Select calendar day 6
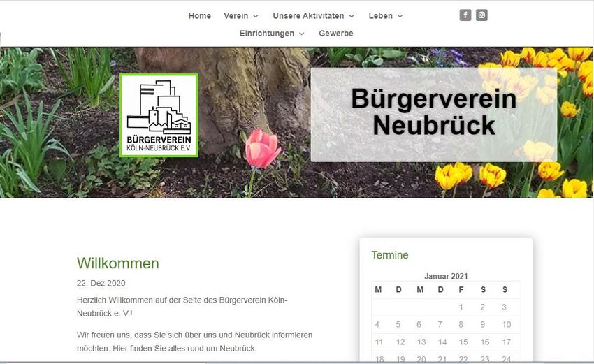The height and width of the screenshot is (364, 594). pos(419,325)
